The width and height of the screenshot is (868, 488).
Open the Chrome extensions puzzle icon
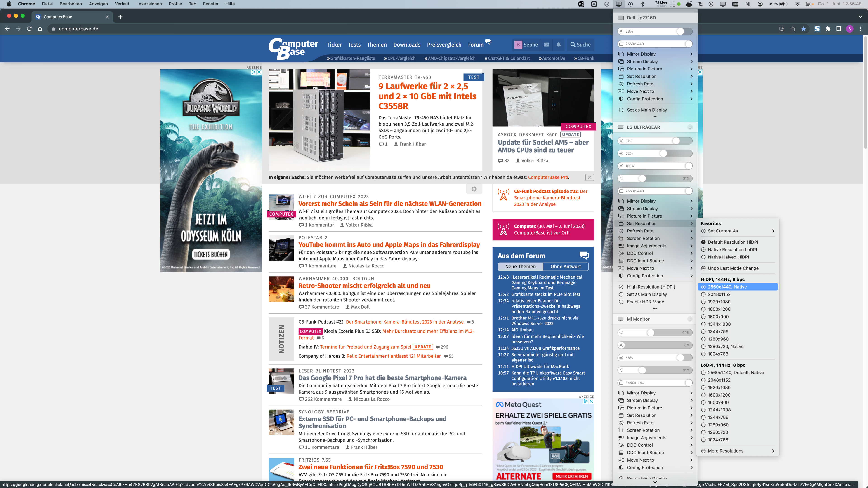[x=828, y=29]
